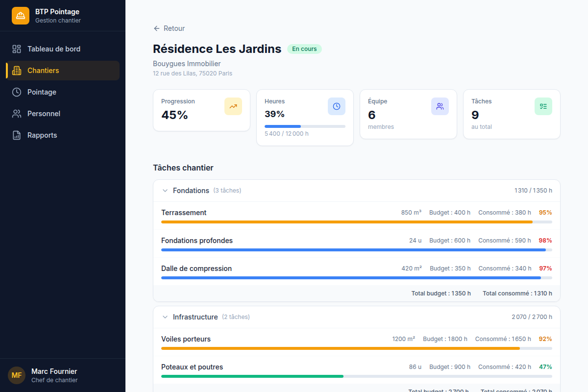Click the 92% value on Voiles porteurs
588x392 pixels.
point(545,339)
